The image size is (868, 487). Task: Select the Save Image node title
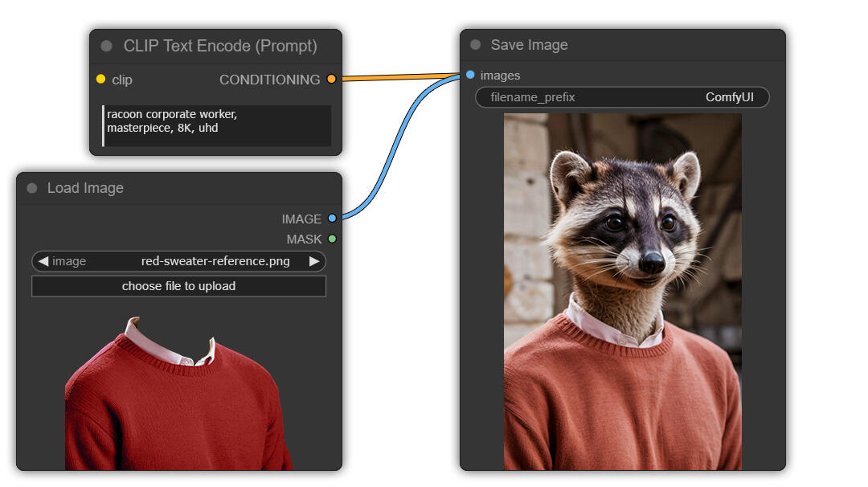click(529, 45)
